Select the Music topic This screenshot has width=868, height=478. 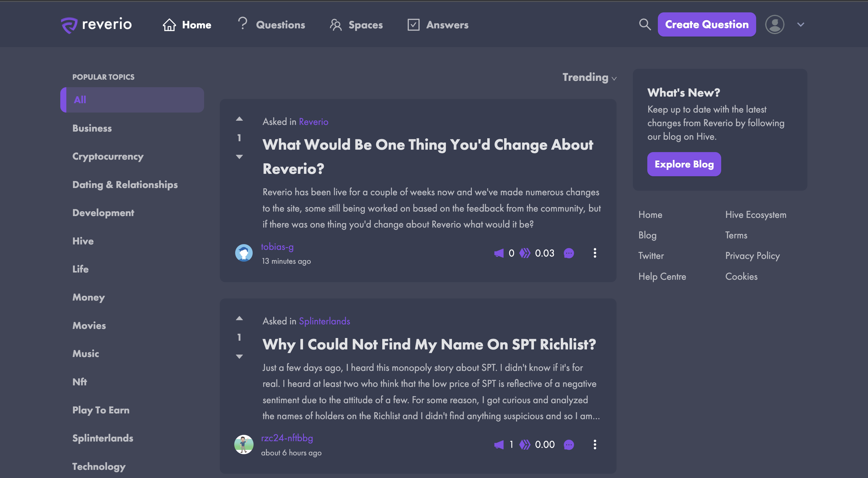click(86, 354)
